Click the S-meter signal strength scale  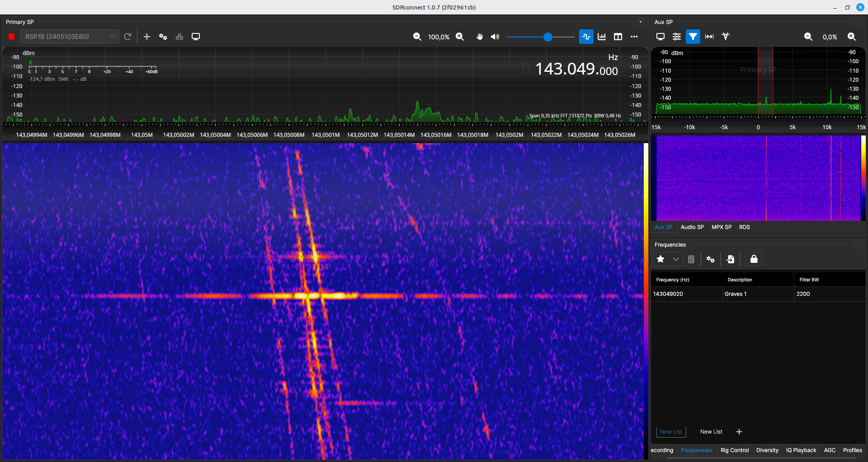tap(93, 69)
